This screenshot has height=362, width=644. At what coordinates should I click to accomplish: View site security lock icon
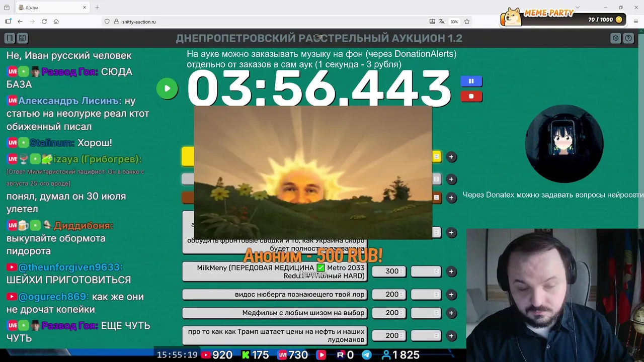(116, 22)
